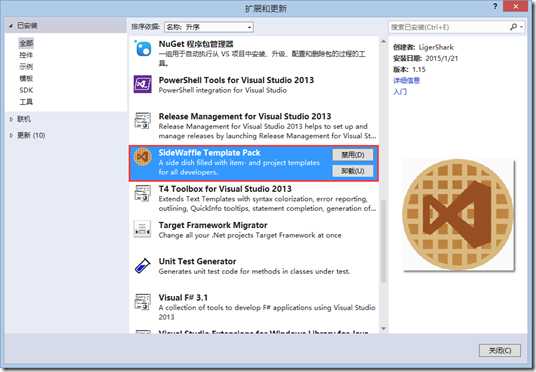The image size is (536, 372).
Task: Click the extension list scroll down arrow
Action: (383, 329)
